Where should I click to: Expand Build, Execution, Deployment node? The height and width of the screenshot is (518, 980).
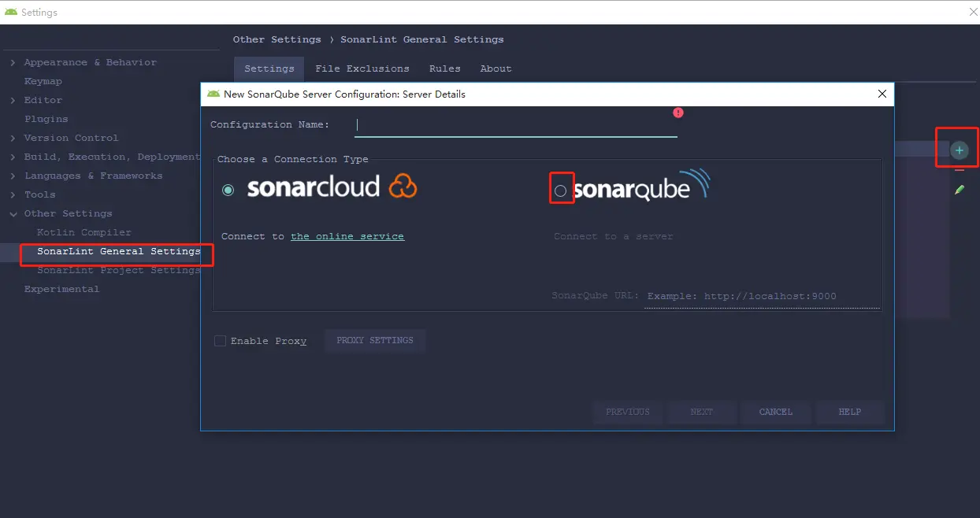coord(13,157)
